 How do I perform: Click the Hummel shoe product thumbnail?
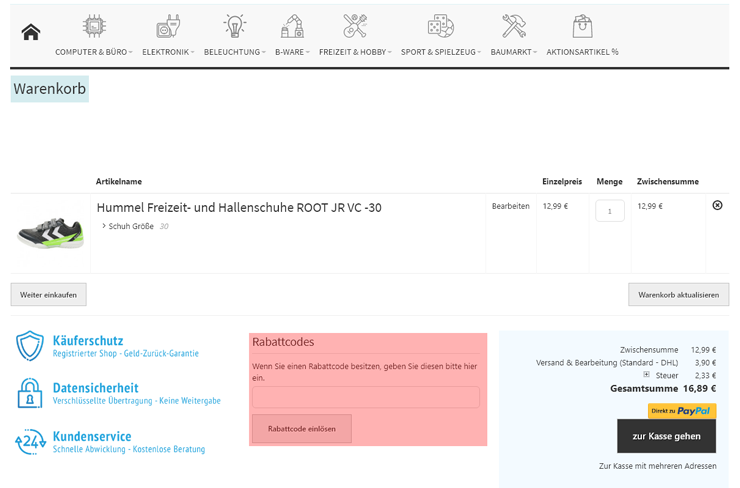pos(50,234)
